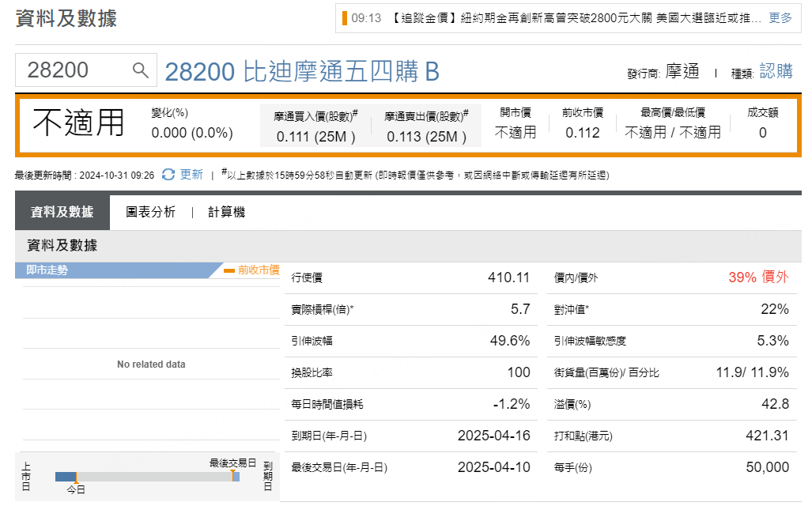Open the gold price news headline

pyautogui.click(x=575, y=18)
